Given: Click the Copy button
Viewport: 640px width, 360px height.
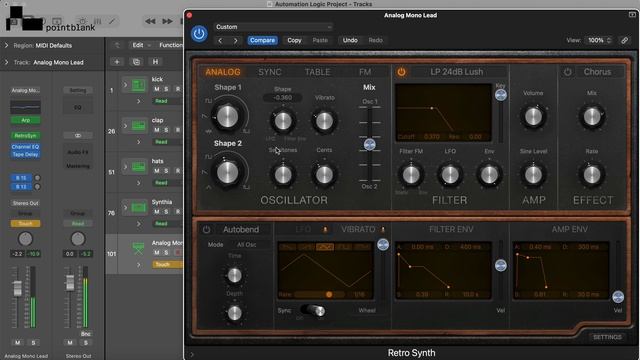Looking at the screenshot, I should pyautogui.click(x=294, y=40).
